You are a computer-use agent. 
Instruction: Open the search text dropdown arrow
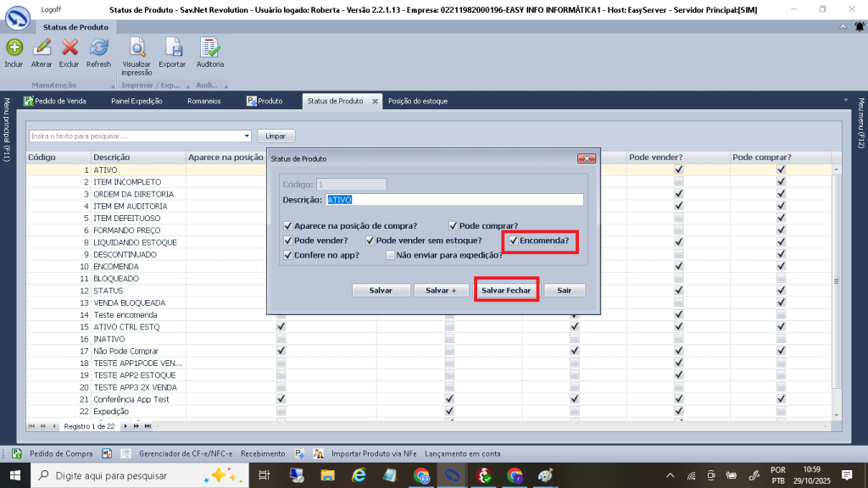(247, 136)
